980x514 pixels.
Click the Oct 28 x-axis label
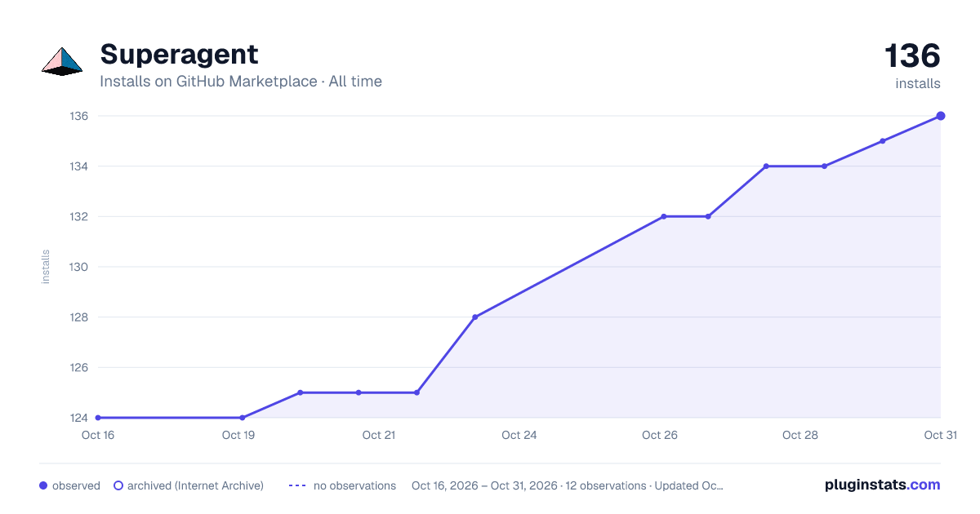[x=800, y=435]
